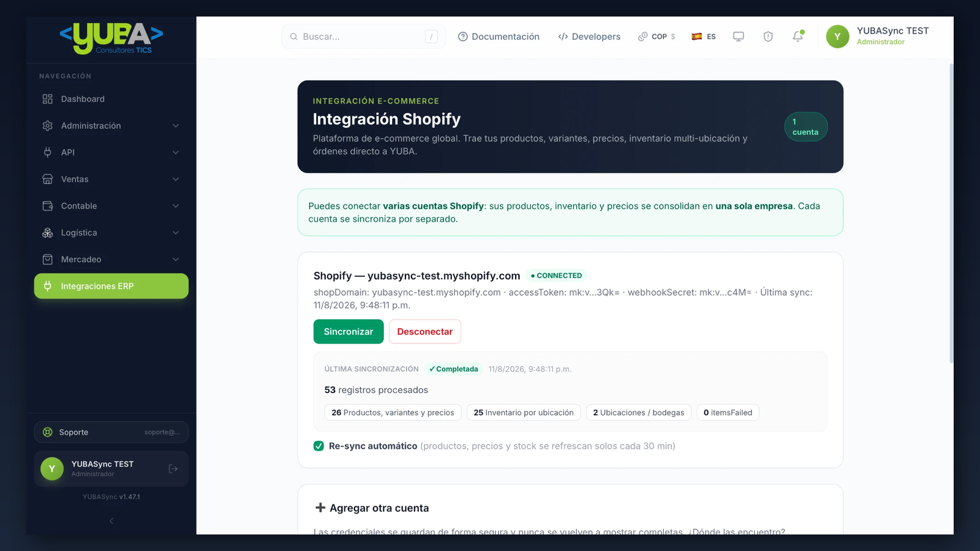Open the ES language selector
This screenshot has width=980, height=551.
(704, 37)
